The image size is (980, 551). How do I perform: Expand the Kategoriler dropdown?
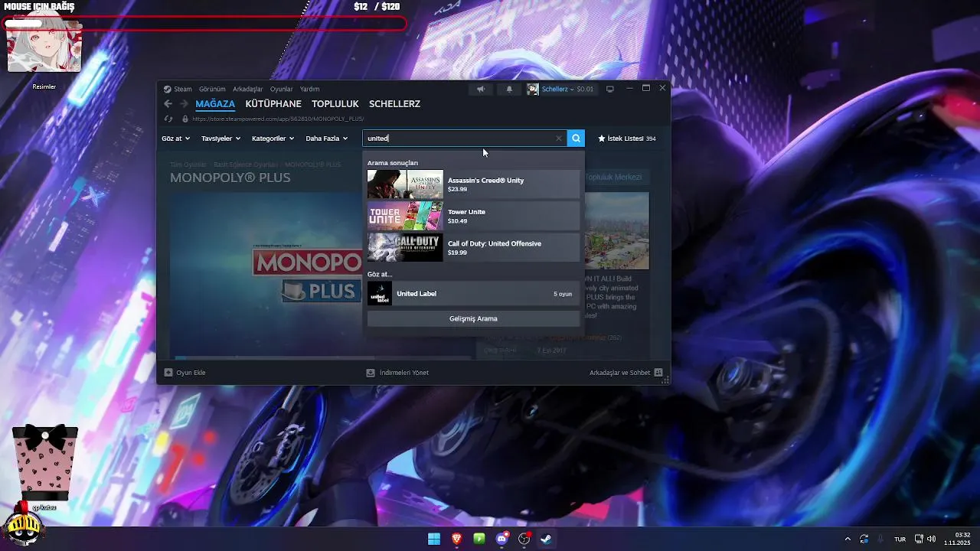pyautogui.click(x=273, y=139)
